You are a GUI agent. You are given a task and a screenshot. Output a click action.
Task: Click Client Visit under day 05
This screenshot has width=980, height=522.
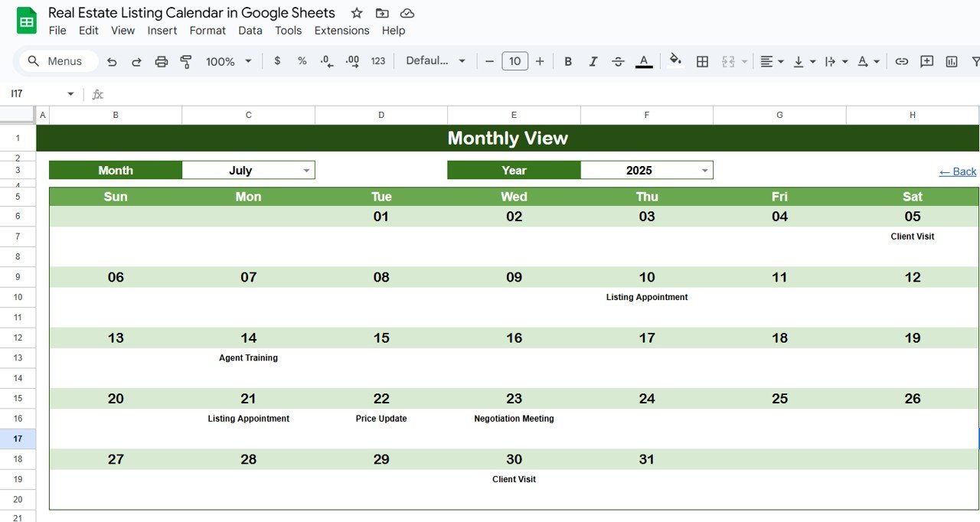tap(913, 237)
